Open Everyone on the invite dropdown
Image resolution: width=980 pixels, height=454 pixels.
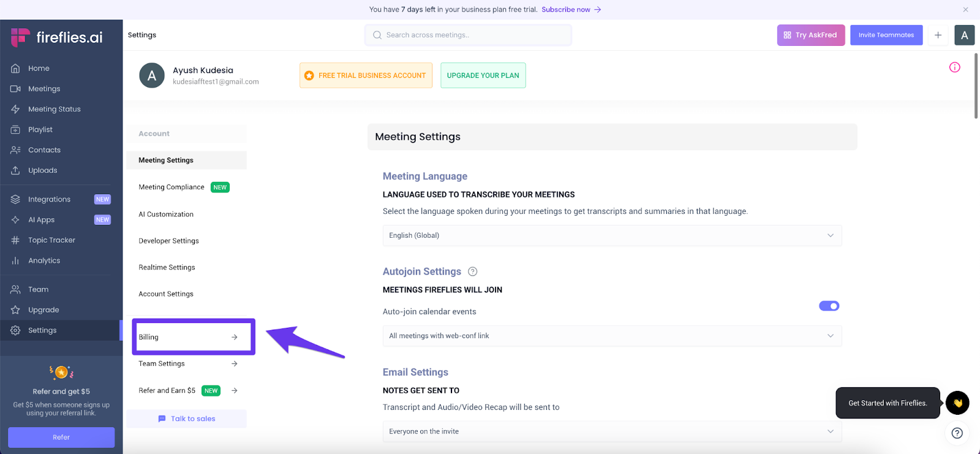click(x=612, y=431)
